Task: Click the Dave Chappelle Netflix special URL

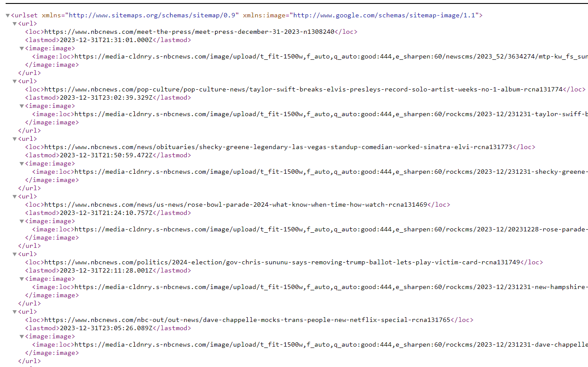Action: (x=247, y=320)
